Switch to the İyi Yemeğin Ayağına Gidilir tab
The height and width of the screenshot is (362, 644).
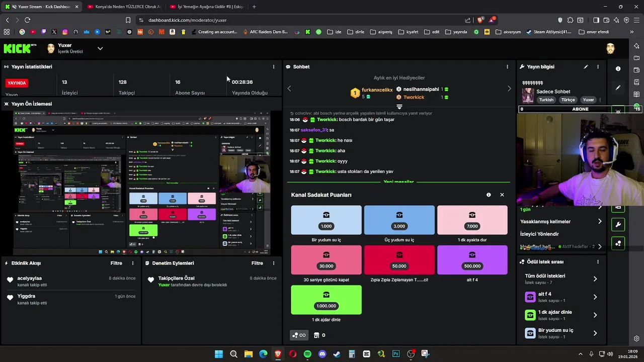[x=206, y=7]
